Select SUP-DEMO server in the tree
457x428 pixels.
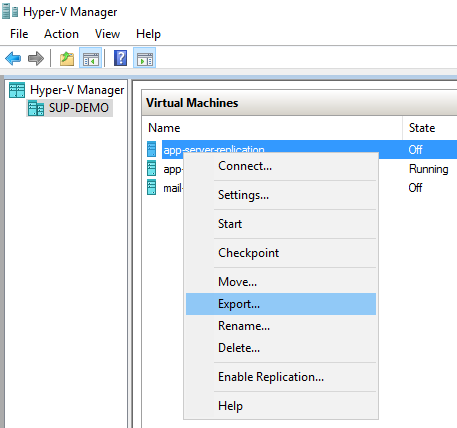coord(79,108)
